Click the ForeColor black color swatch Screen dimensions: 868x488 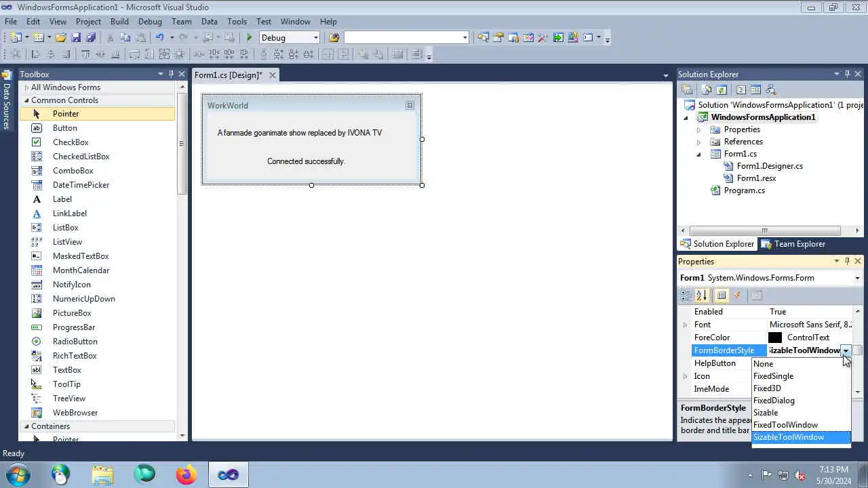tap(775, 338)
